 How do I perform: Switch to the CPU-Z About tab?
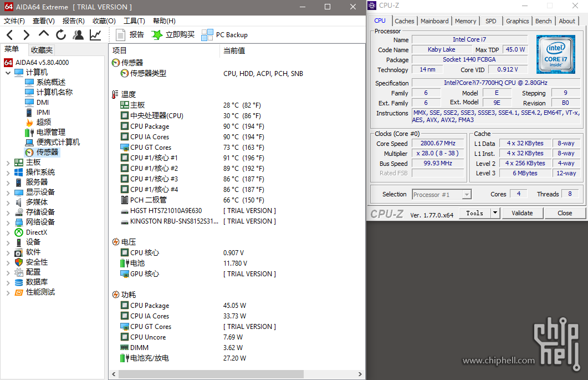566,21
